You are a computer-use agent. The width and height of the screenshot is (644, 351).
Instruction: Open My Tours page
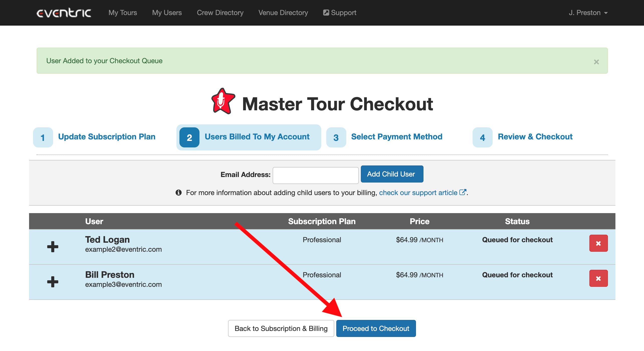123,13
